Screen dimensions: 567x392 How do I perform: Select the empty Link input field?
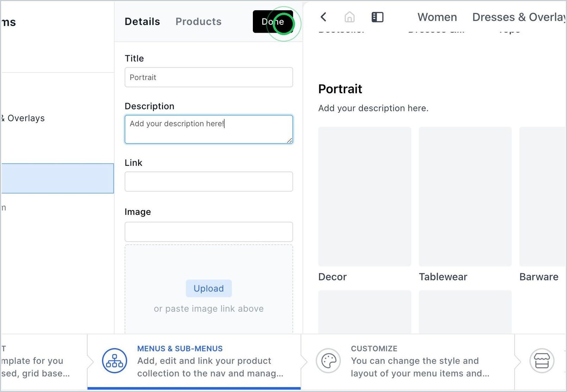[209, 182]
